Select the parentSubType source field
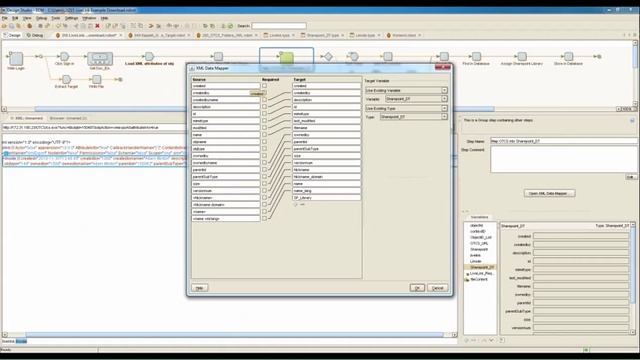This screenshot has height=360, width=640. click(x=226, y=177)
